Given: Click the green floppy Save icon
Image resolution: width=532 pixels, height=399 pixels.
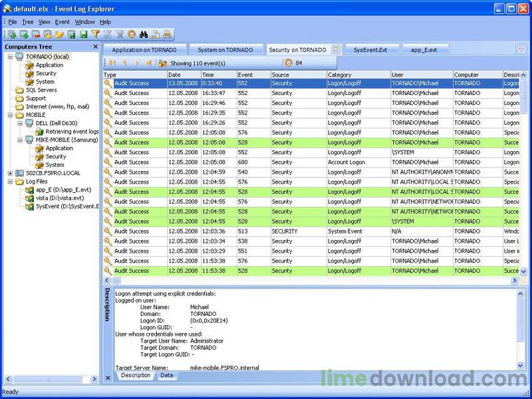Looking at the screenshot, I should tap(84, 34).
